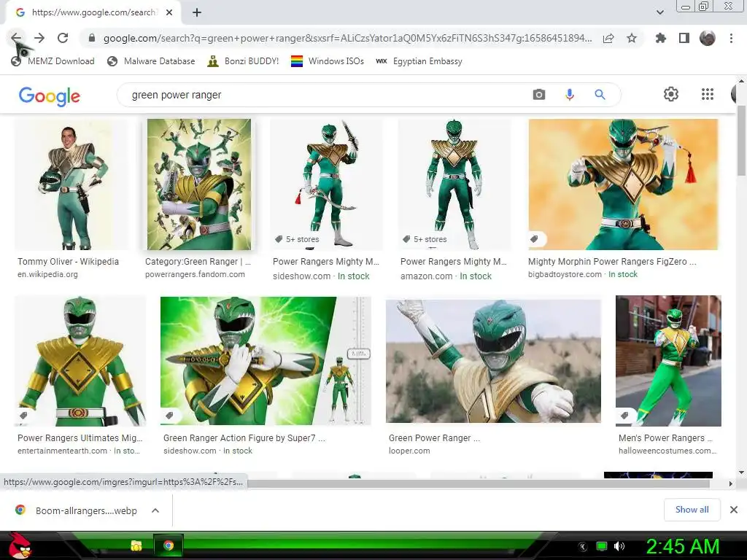Open Men's Power Rangers costume image
747x560 pixels.
click(668, 360)
